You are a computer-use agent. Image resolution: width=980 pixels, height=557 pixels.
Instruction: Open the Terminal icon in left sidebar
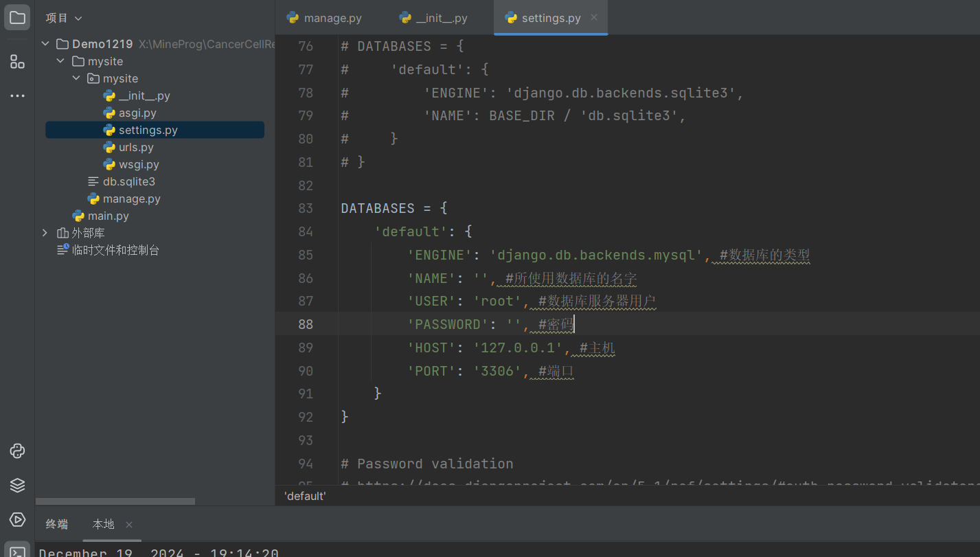17,551
